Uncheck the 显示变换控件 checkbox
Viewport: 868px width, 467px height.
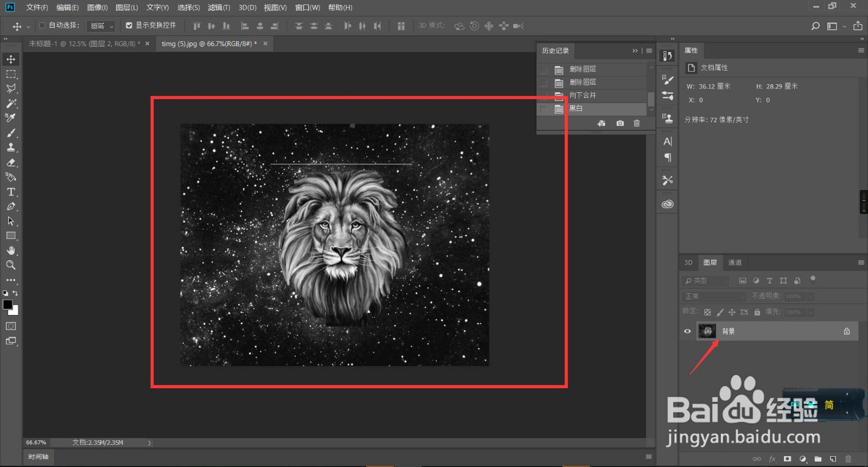click(129, 26)
